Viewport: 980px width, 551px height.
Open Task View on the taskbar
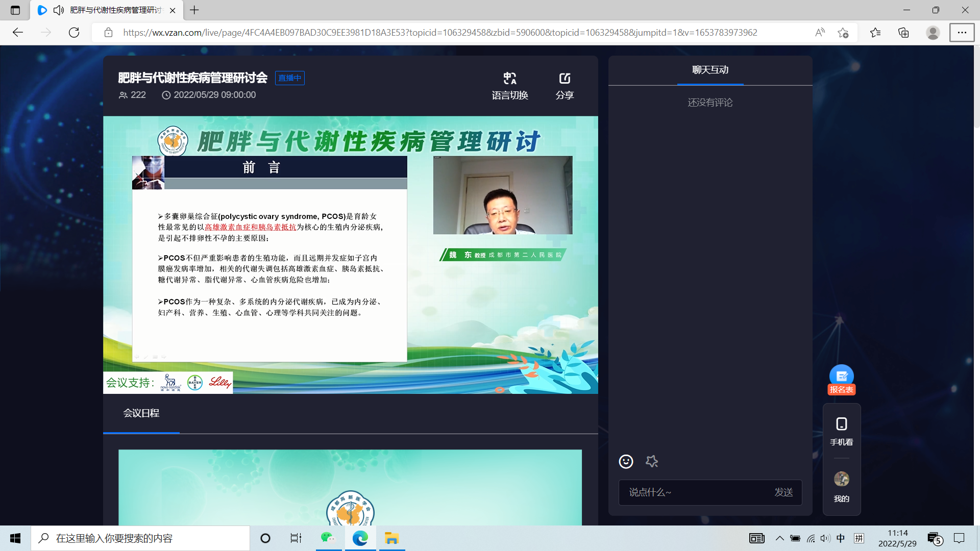point(296,538)
